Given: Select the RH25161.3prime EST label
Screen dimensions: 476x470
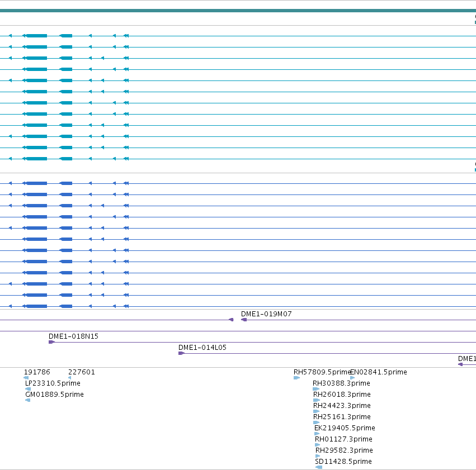Looking at the screenshot, I should coord(342,417).
